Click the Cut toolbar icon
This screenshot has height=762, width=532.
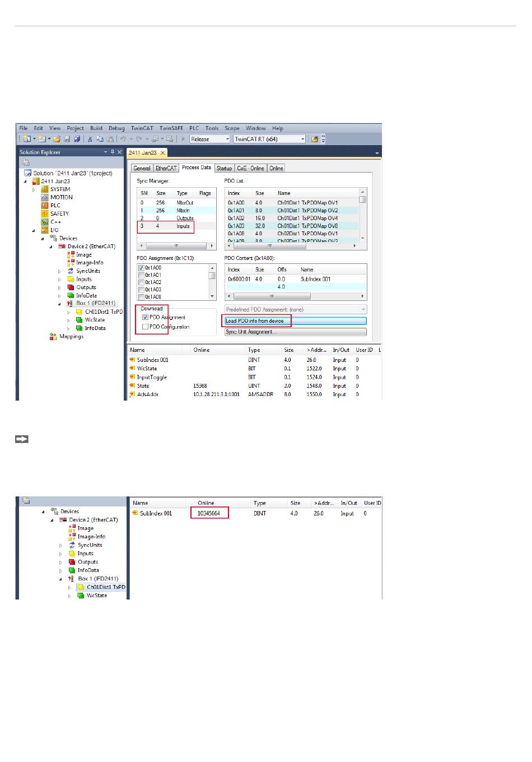click(90, 139)
